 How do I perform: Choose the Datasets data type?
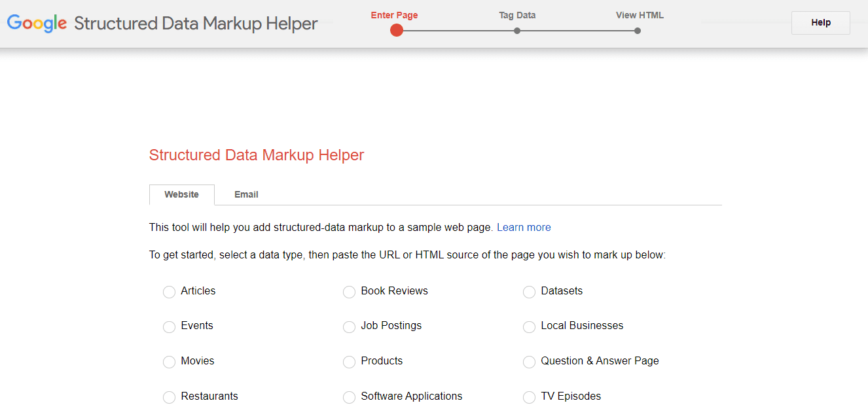tap(529, 292)
